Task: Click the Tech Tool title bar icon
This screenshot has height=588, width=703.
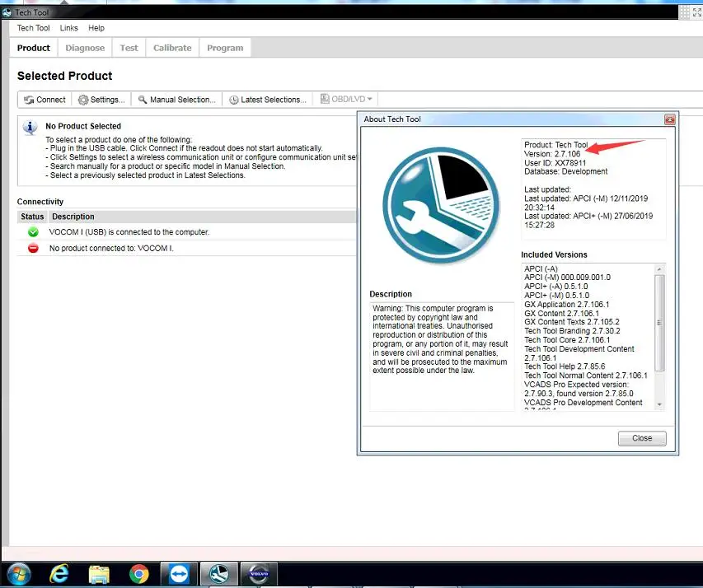Action: (7, 12)
